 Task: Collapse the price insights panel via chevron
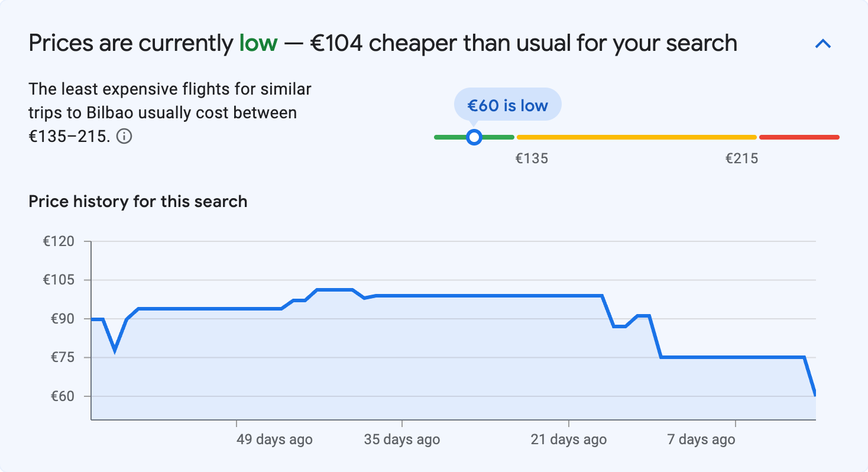click(824, 43)
